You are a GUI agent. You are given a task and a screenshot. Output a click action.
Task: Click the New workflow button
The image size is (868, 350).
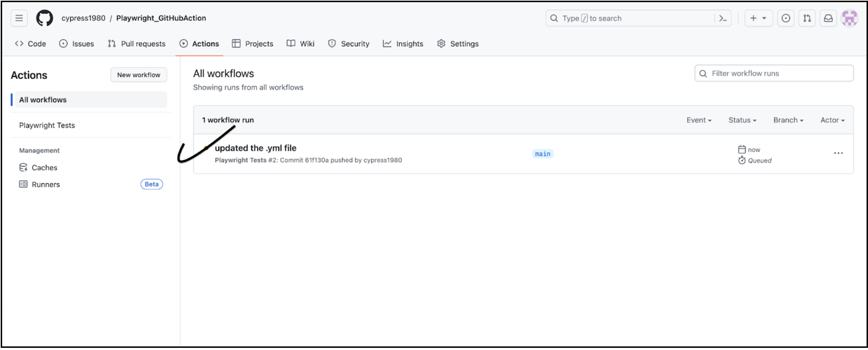click(139, 75)
